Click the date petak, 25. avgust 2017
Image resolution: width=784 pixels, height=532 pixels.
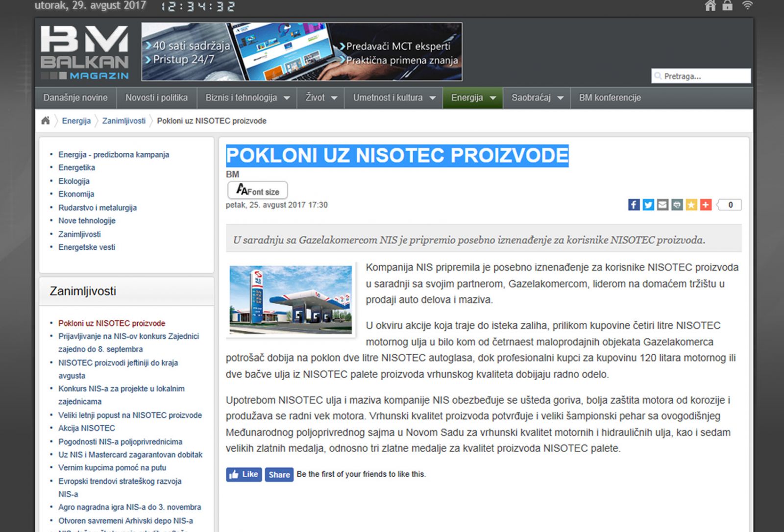276,205
